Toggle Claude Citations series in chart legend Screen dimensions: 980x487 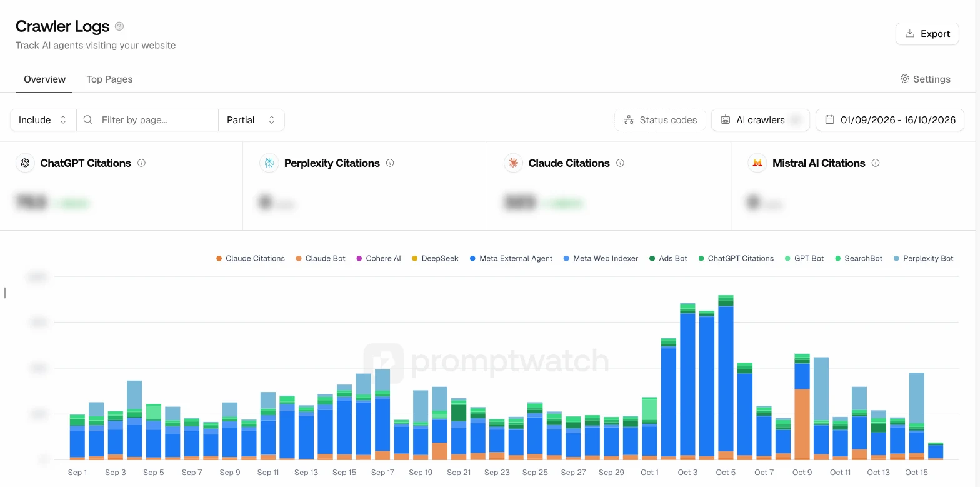(x=251, y=258)
